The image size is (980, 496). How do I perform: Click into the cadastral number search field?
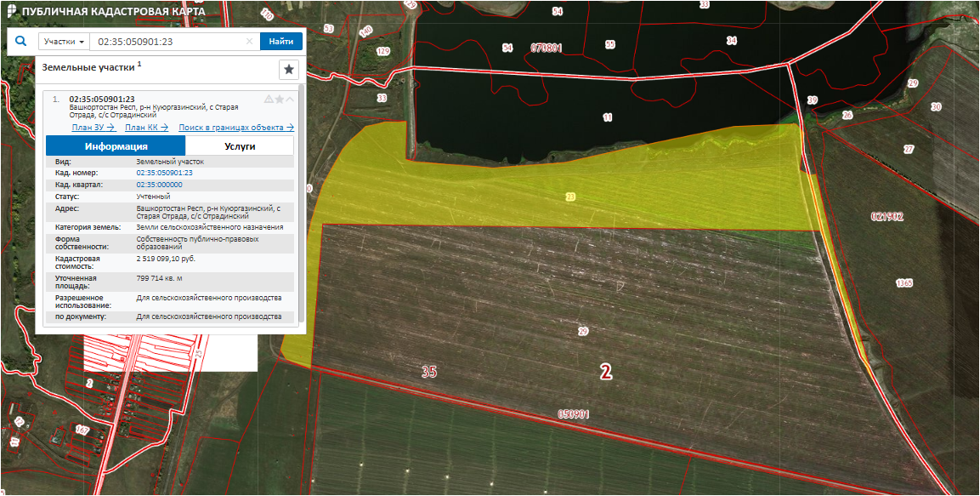pyautogui.click(x=168, y=41)
